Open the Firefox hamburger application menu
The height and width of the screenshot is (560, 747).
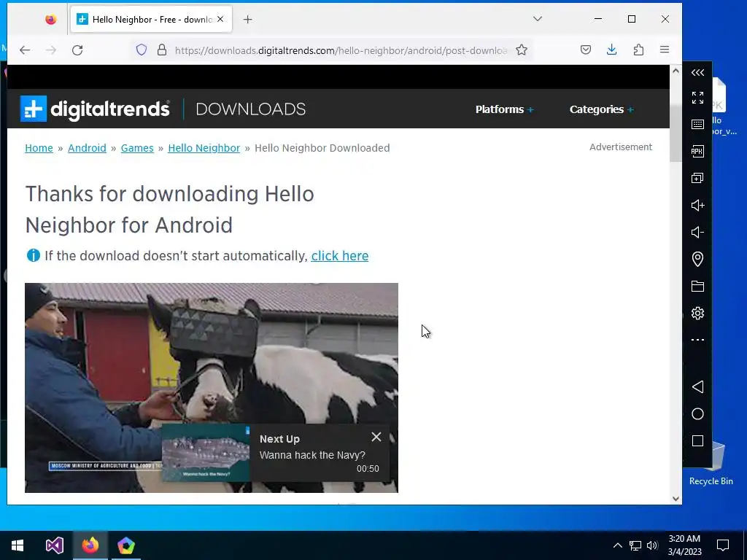click(665, 50)
